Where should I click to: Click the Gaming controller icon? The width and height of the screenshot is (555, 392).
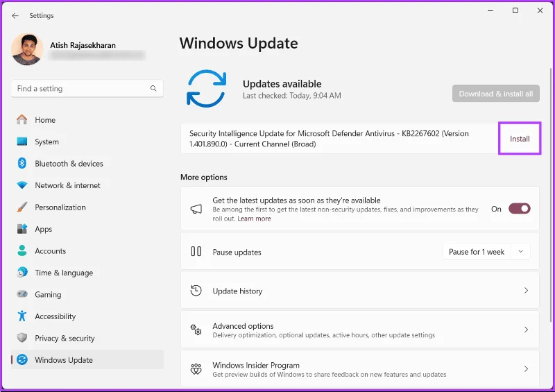point(22,294)
